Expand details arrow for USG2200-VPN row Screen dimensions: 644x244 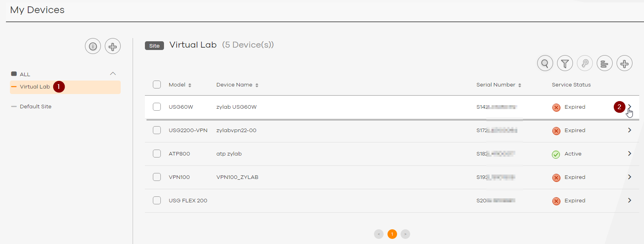pyautogui.click(x=629, y=130)
